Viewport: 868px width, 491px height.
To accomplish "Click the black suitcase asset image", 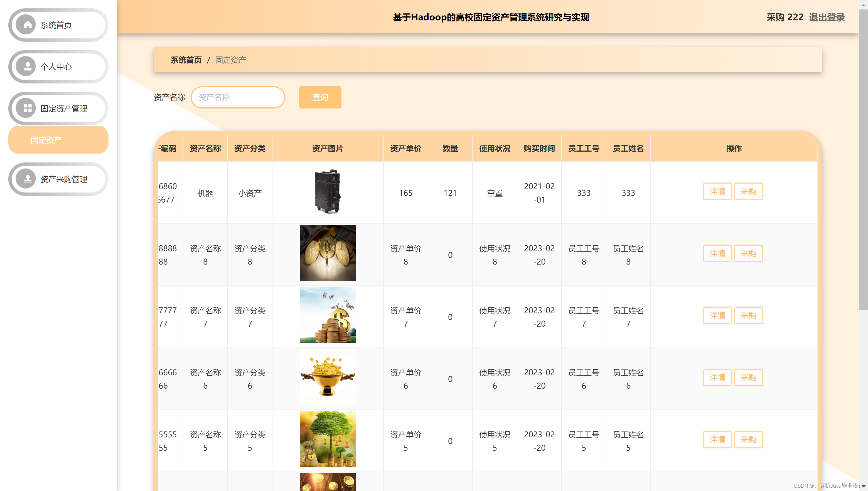I will click(327, 191).
